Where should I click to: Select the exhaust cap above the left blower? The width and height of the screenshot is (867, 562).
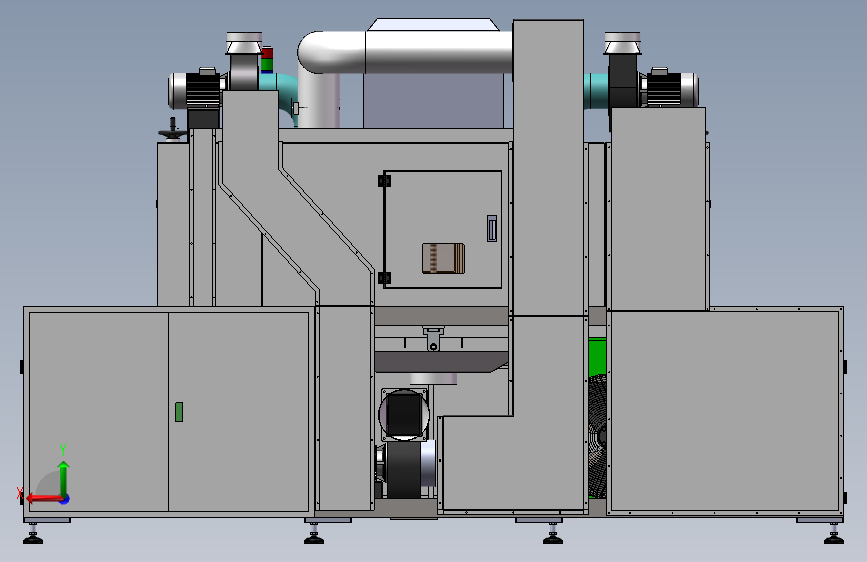(x=244, y=43)
